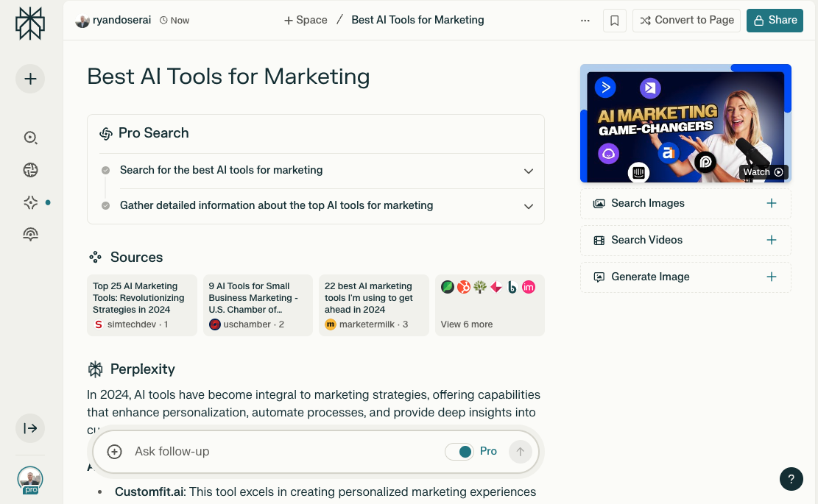Open 'View 6 more' sources
The width and height of the screenshot is (818, 504).
466,324
